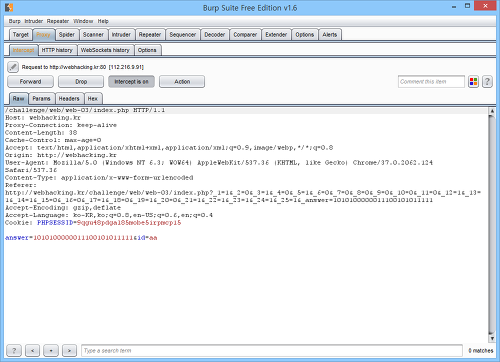Viewport: 500px width, 362px height.
Task: Click the id parameter in request body
Action: pyautogui.click(x=141, y=238)
